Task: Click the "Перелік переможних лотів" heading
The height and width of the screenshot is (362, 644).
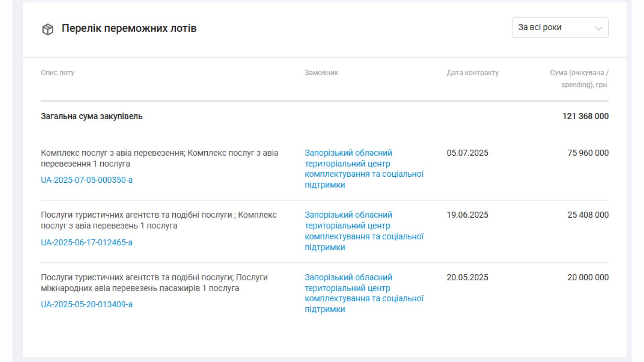Action: pyautogui.click(x=129, y=28)
